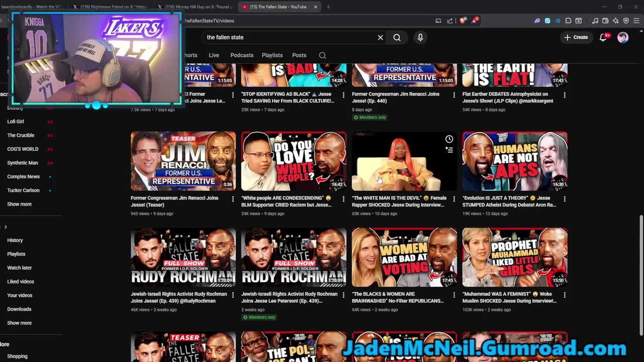The height and width of the screenshot is (362, 644).
Task: Clear the YouTube search box text
Action: (380, 37)
